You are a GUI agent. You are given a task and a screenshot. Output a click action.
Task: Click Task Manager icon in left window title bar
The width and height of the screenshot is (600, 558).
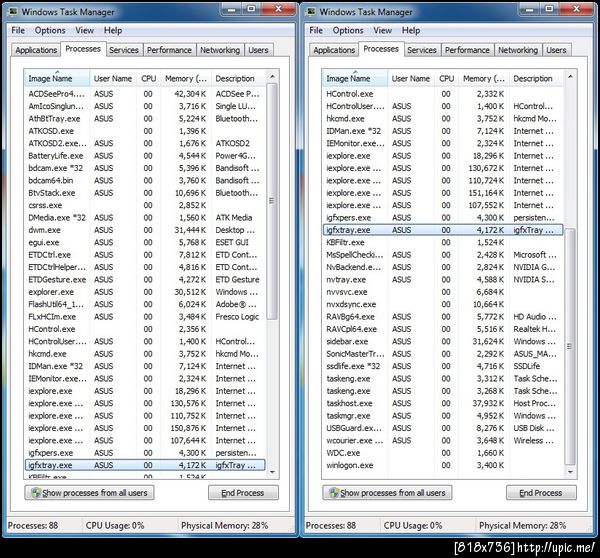13,12
